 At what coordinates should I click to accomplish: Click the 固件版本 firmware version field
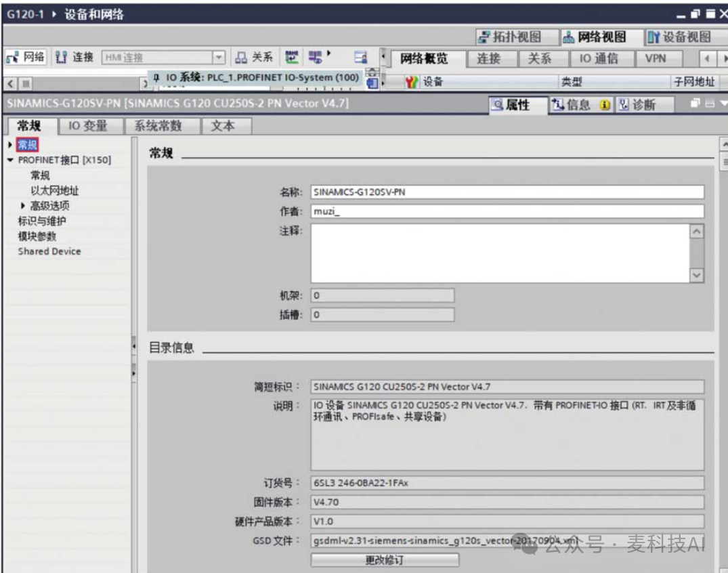tap(507, 503)
